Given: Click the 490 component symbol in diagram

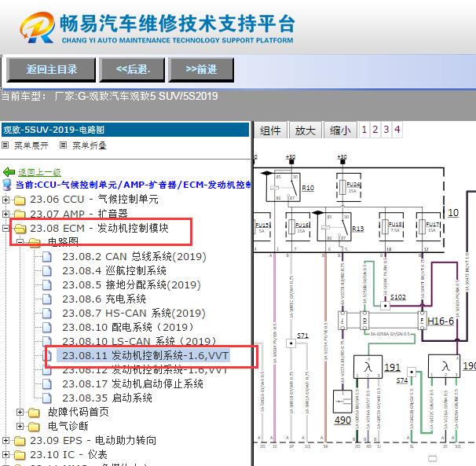Looking at the screenshot, I should click(x=342, y=402).
